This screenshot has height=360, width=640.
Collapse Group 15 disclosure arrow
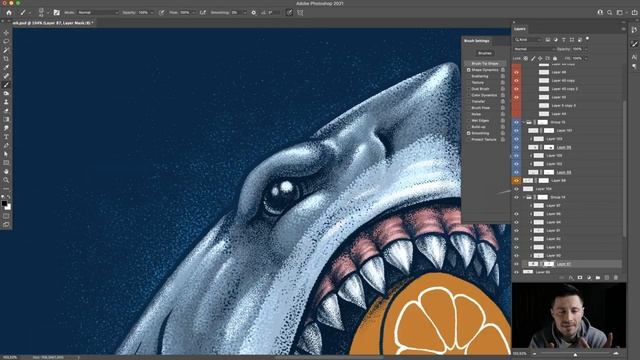pos(524,122)
